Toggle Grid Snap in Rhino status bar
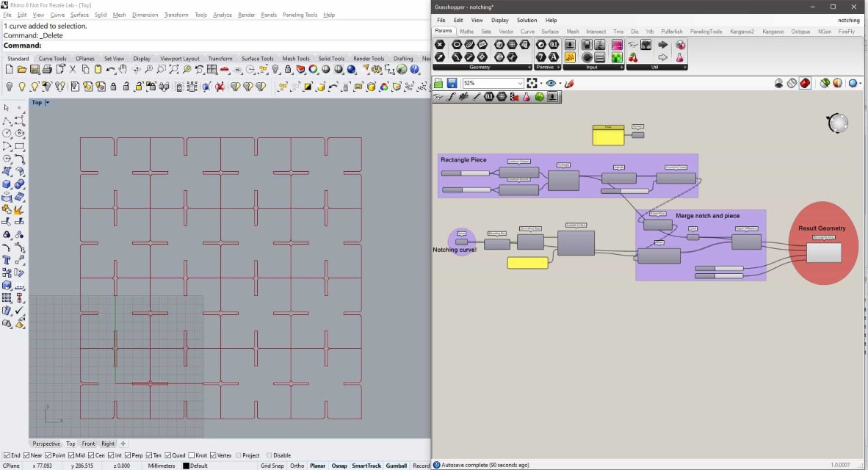 272,466
